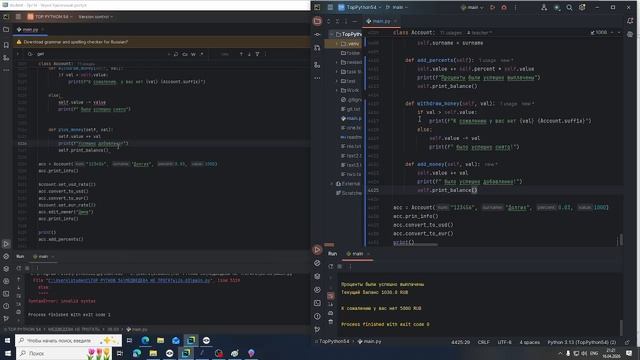Run main configuration in right PyCharm toolbar
The image size is (640, 360).
492,7
